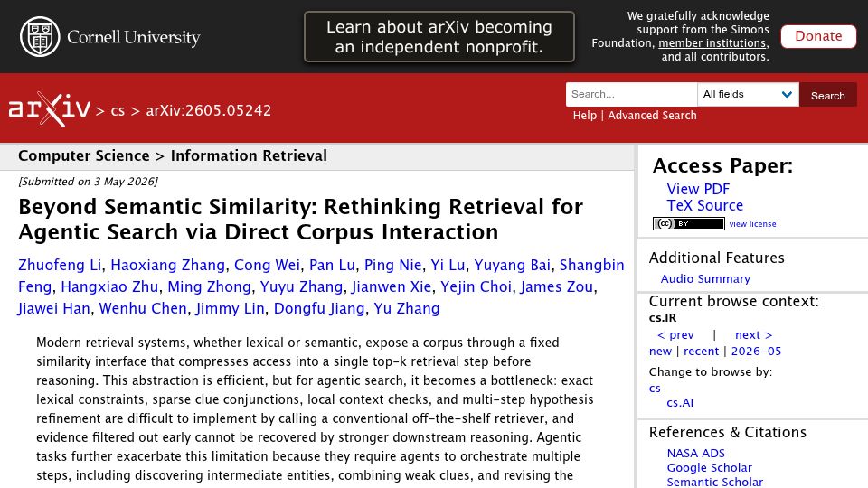Image resolution: width=868 pixels, height=488 pixels.
Task: Open author Haoxiang Zhang's page
Action: [x=168, y=265]
